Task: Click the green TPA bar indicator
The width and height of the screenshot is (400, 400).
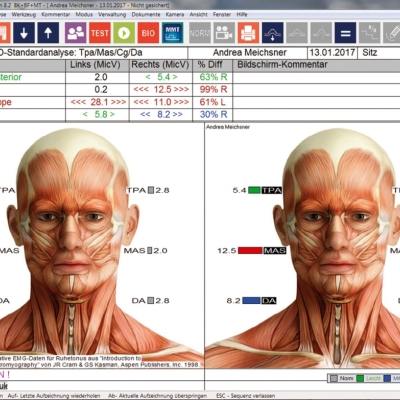Action: [x=254, y=190]
